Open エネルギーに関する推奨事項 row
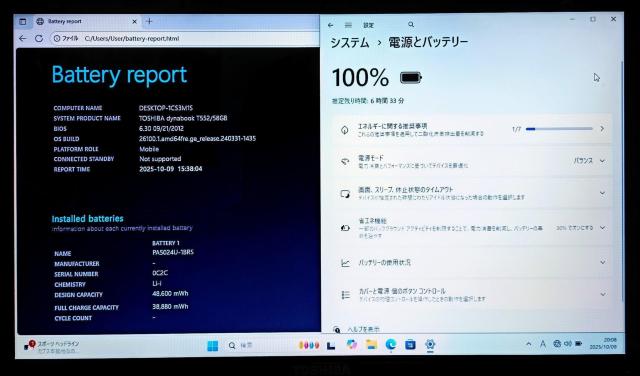The width and height of the screenshot is (640, 376). tap(473, 129)
